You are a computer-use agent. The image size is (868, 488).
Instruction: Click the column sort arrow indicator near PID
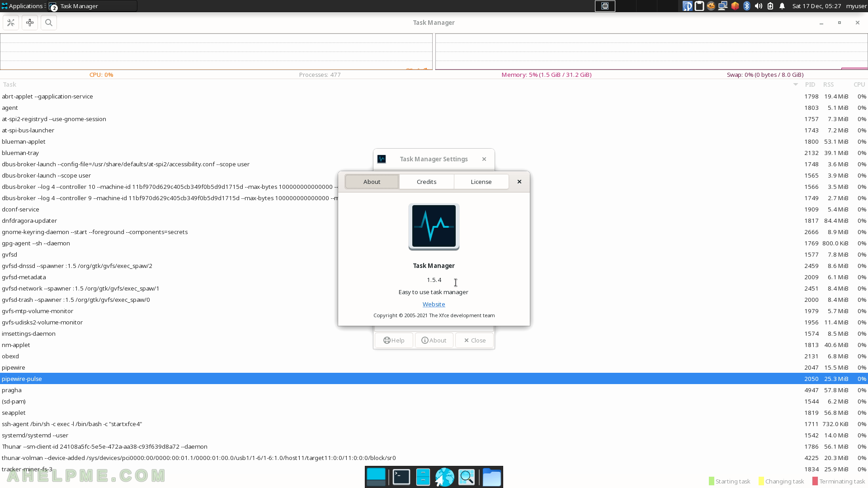point(796,84)
